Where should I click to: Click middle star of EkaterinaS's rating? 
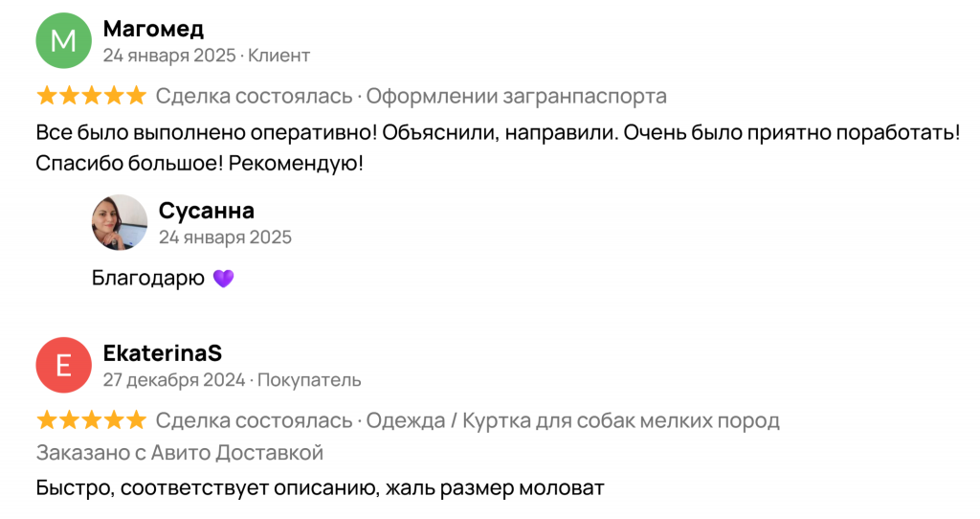point(91,420)
